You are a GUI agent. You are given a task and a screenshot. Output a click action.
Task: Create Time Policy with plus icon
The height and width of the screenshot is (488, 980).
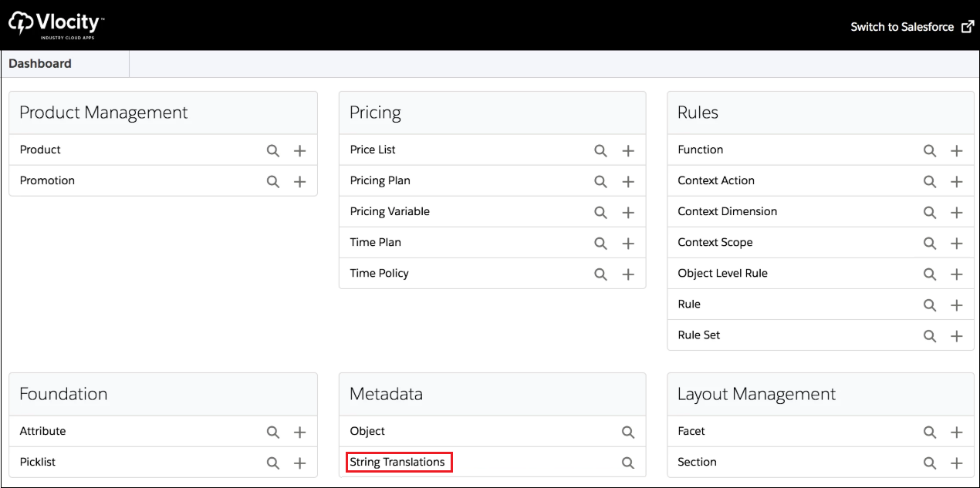[x=628, y=274]
